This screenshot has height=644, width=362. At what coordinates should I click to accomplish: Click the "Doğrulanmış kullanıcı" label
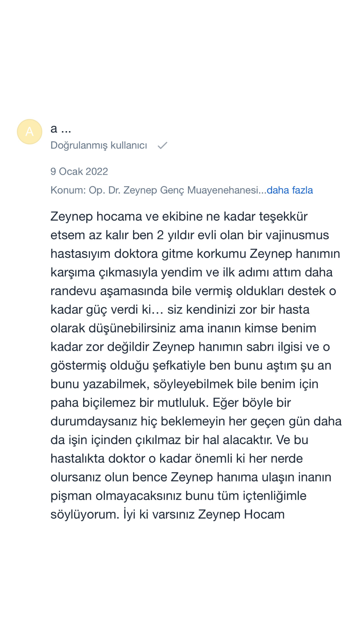(99, 145)
